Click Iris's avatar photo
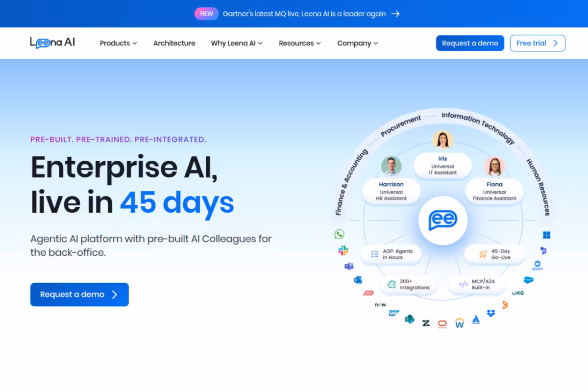Image resolution: width=588 pixels, height=392 pixels. (x=442, y=140)
